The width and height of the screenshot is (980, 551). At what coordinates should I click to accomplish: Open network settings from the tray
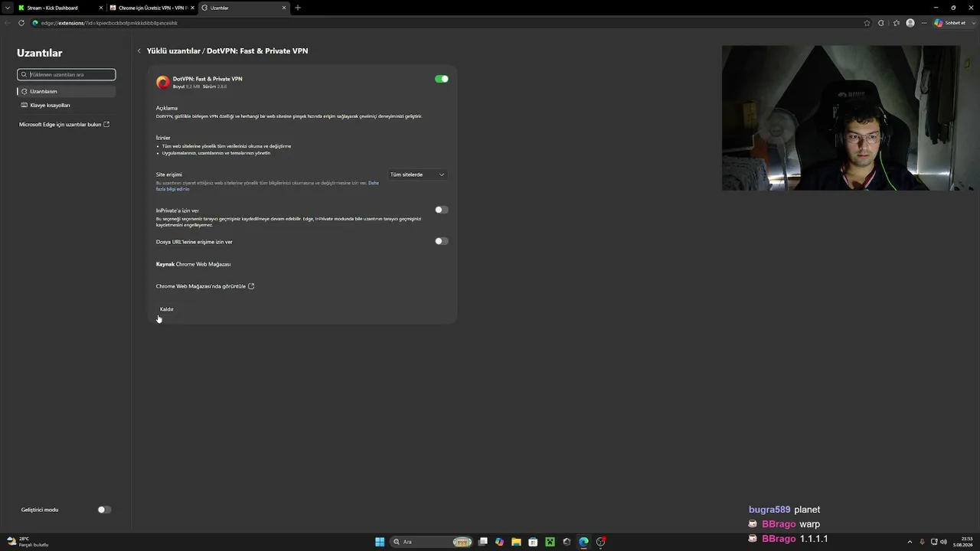click(x=933, y=542)
